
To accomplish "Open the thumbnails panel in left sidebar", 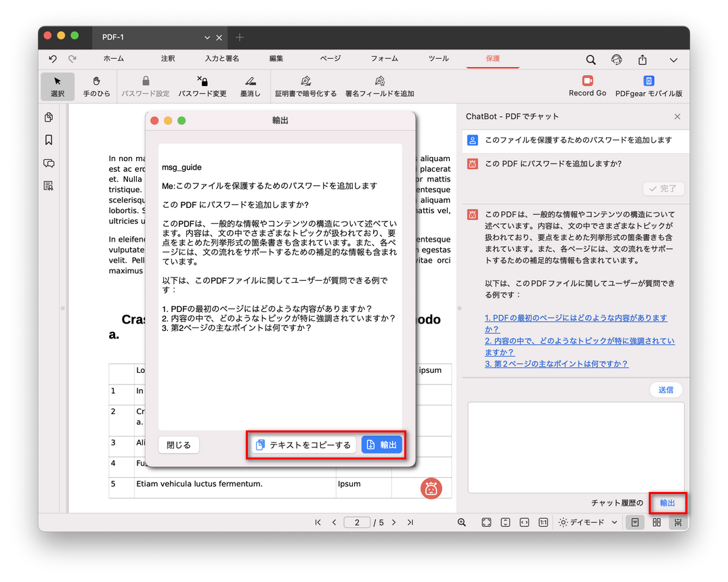I will coord(49,118).
